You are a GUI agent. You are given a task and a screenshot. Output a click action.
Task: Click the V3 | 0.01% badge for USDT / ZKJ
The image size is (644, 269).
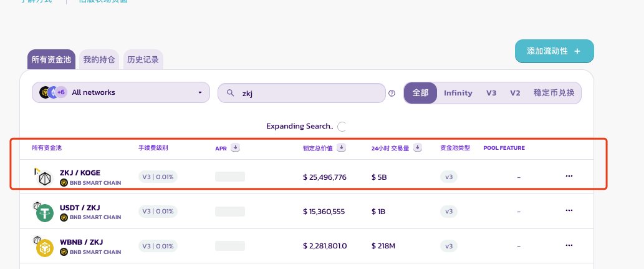pyautogui.click(x=158, y=212)
